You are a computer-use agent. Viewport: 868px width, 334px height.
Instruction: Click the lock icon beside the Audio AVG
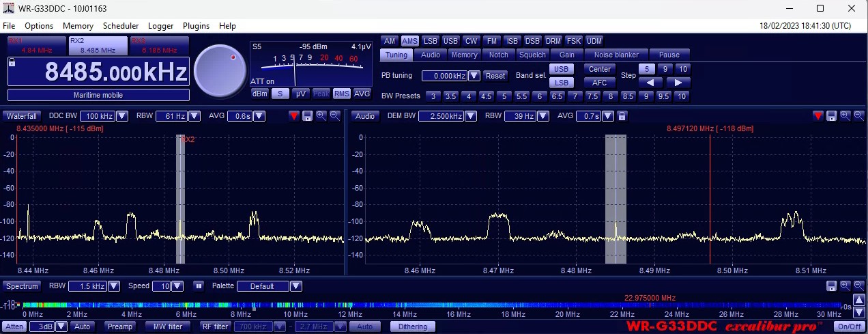[622, 116]
